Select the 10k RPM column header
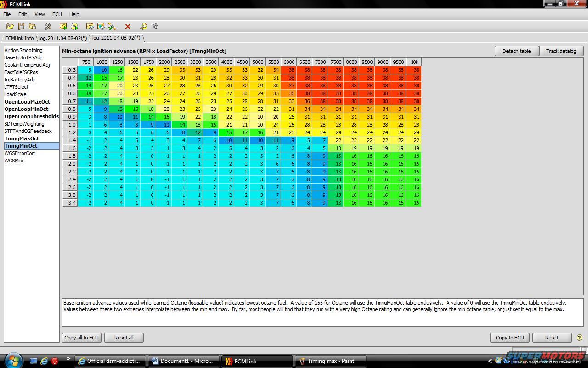588x368 pixels. pos(414,62)
